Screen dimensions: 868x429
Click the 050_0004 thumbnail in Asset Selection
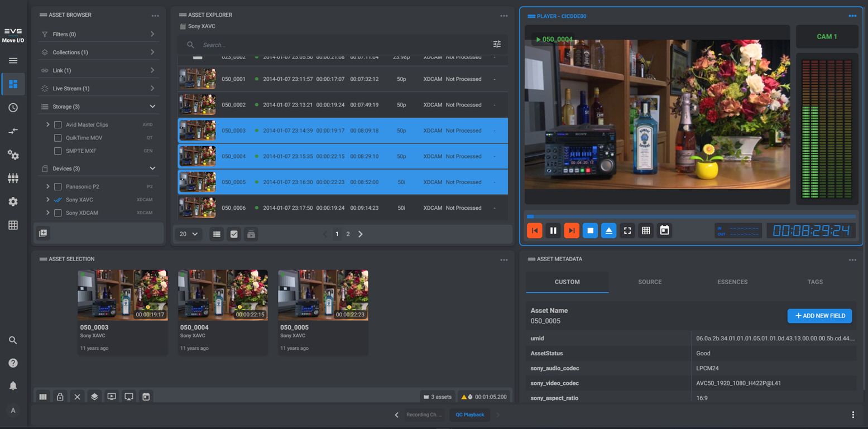[x=223, y=295]
